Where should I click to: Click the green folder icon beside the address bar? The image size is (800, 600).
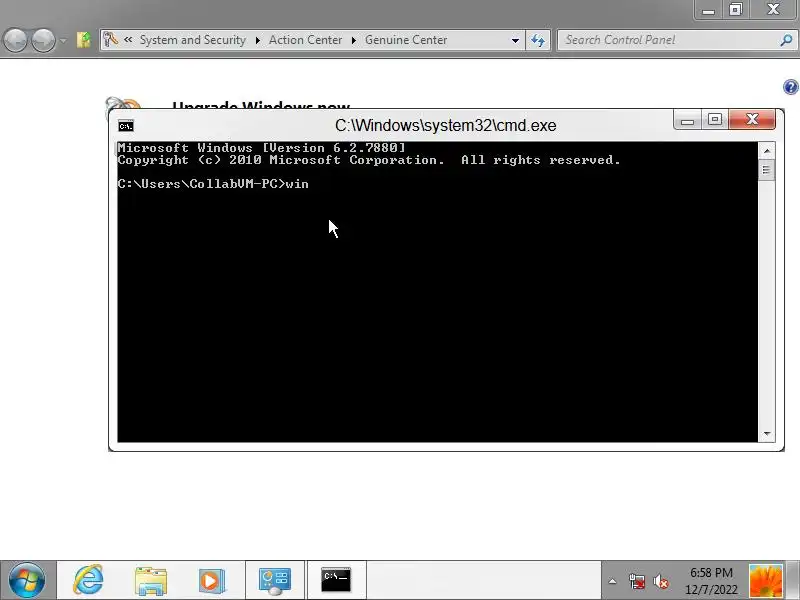(83, 40)
